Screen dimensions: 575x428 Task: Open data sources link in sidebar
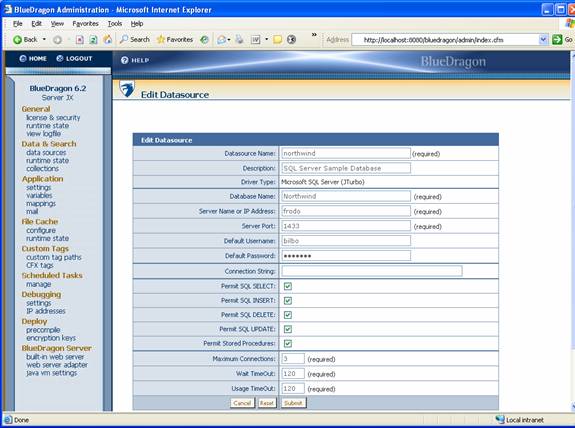coord(46,152)
